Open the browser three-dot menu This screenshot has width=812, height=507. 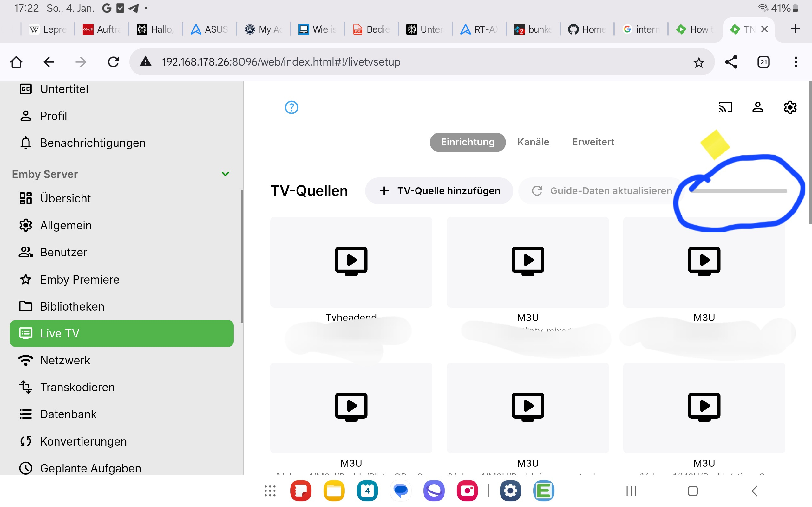(x=796, y=62)
